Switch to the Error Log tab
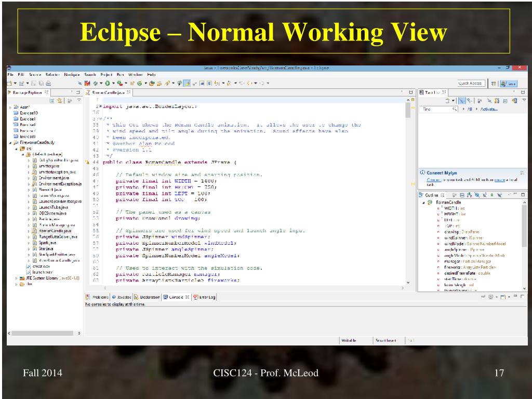This screenshot has height=399, width=532. tap(205, 297)
